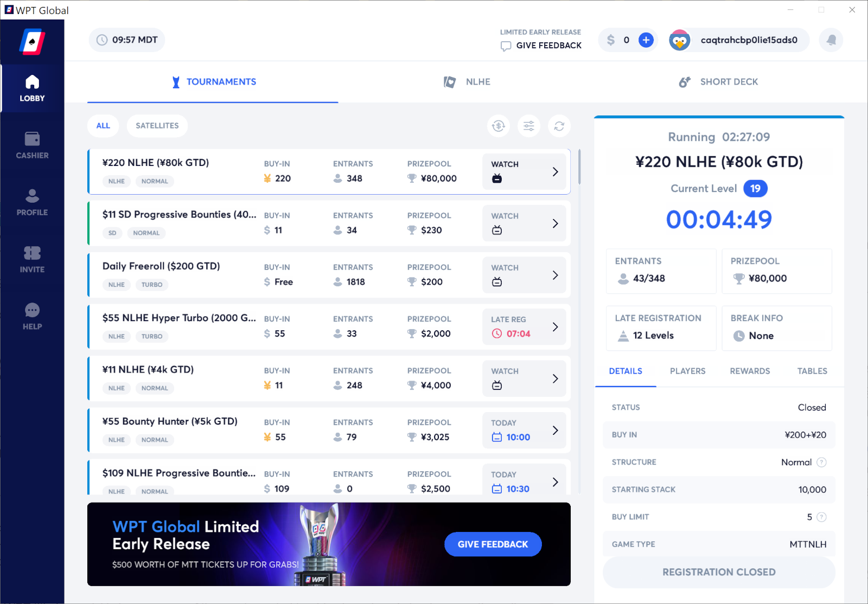Click the blue Give Feedback banner button
The height and width of the screenshot is (604, 868).
(x=493, y=544)
